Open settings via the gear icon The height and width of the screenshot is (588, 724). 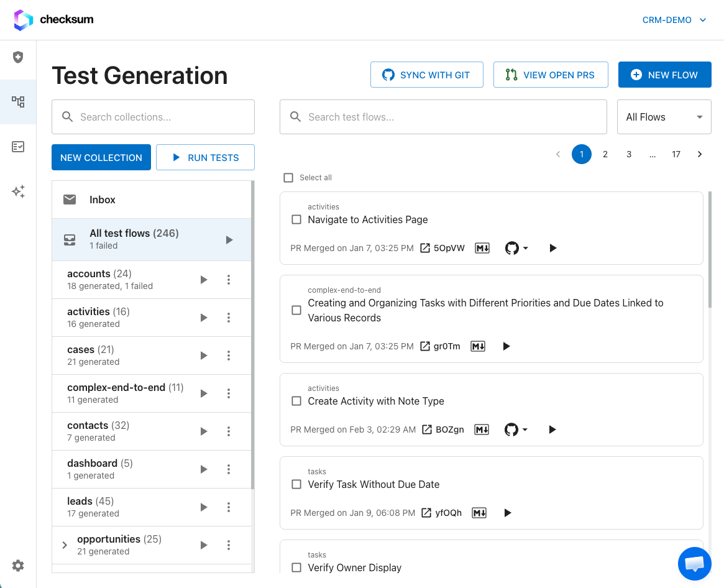[x=17, y=566]
